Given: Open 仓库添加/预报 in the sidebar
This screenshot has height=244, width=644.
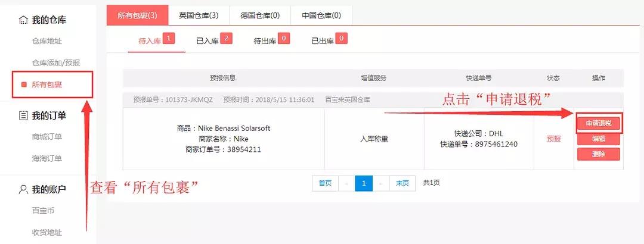Looking at the screenshot, I should pos(56,63).
